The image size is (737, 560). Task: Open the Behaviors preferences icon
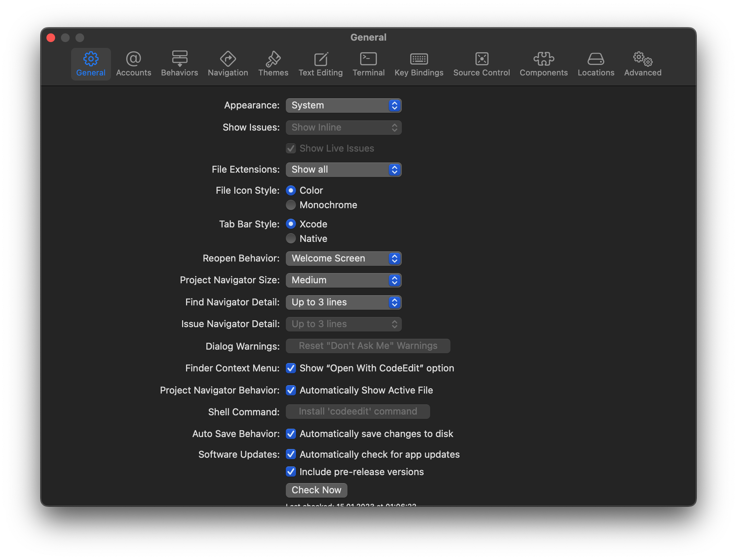click(180, 59)
